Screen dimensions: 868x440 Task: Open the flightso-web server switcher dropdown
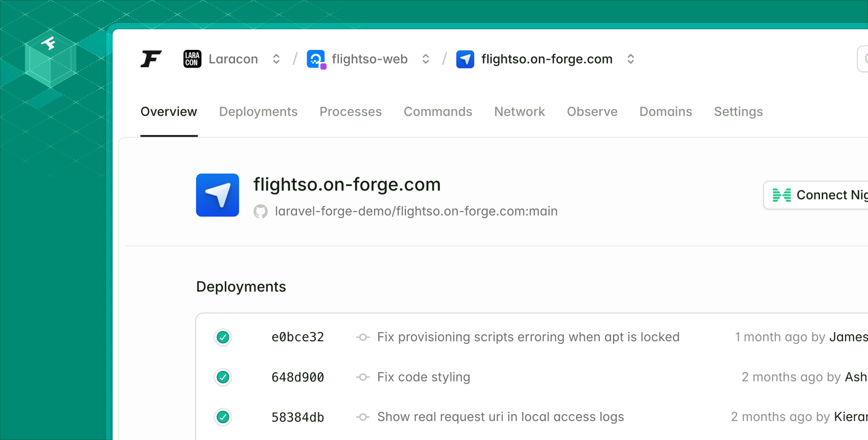pos(426,59)
